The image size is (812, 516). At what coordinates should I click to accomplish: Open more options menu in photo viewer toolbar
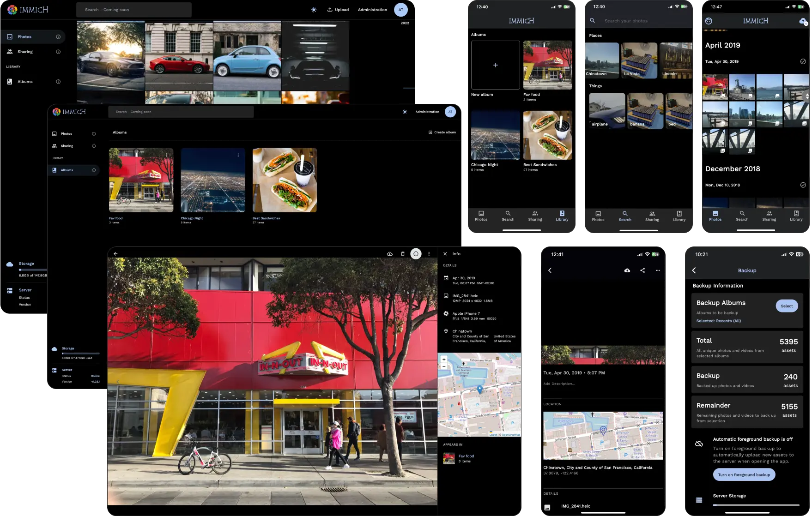pyautogui.click(x=429, y=254)
